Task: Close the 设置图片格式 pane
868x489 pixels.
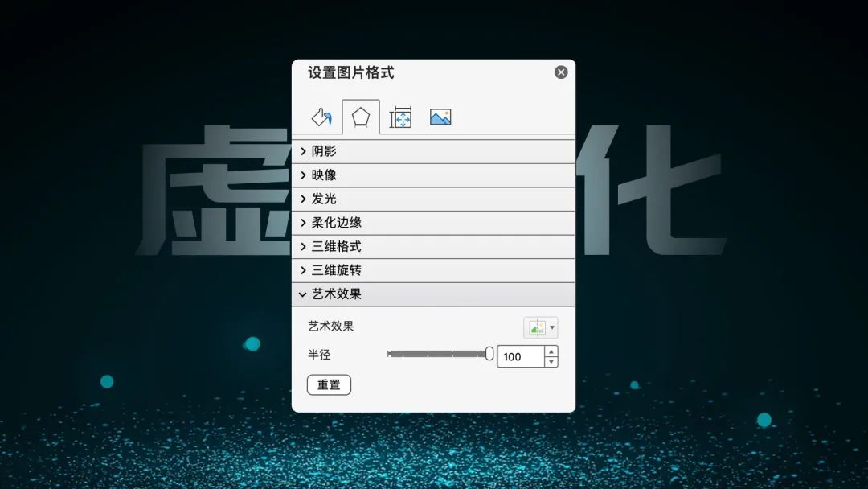Action: tap(560, 72)
